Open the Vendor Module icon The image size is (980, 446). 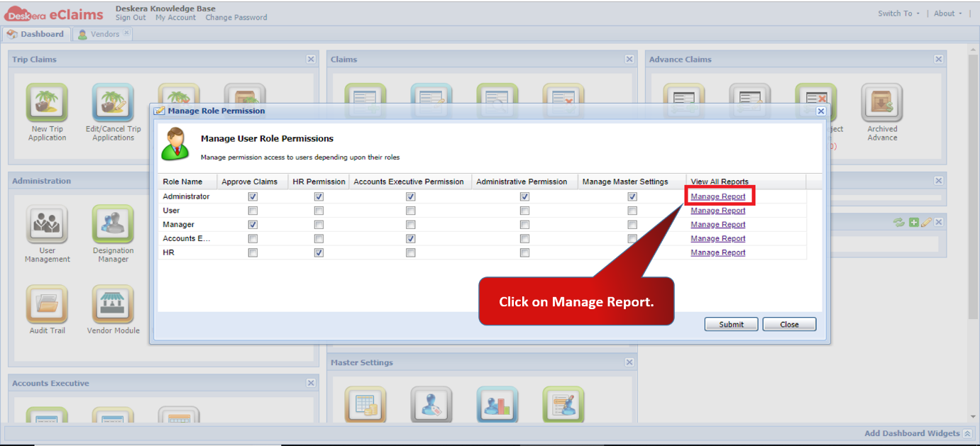pyautogui.click(x=113, y=304)
